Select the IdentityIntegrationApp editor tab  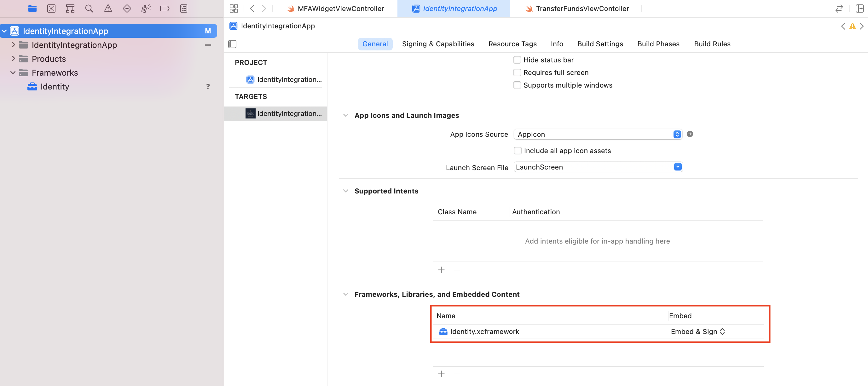pos(454,9)
